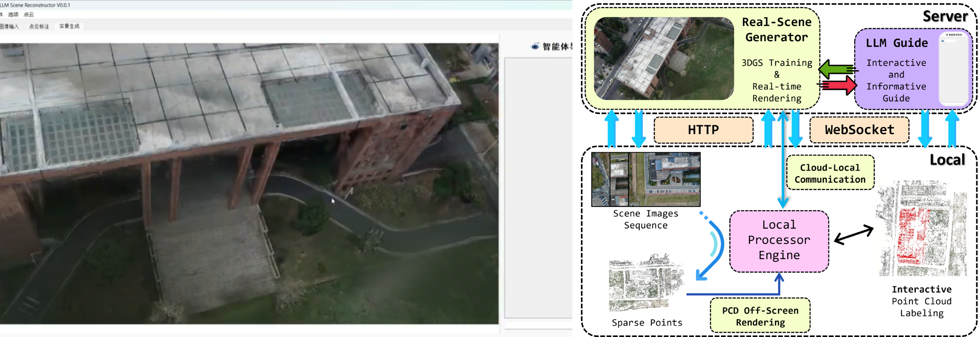Click the LLM Guide heading
980x337 pixels.
(x=896, y=43)
